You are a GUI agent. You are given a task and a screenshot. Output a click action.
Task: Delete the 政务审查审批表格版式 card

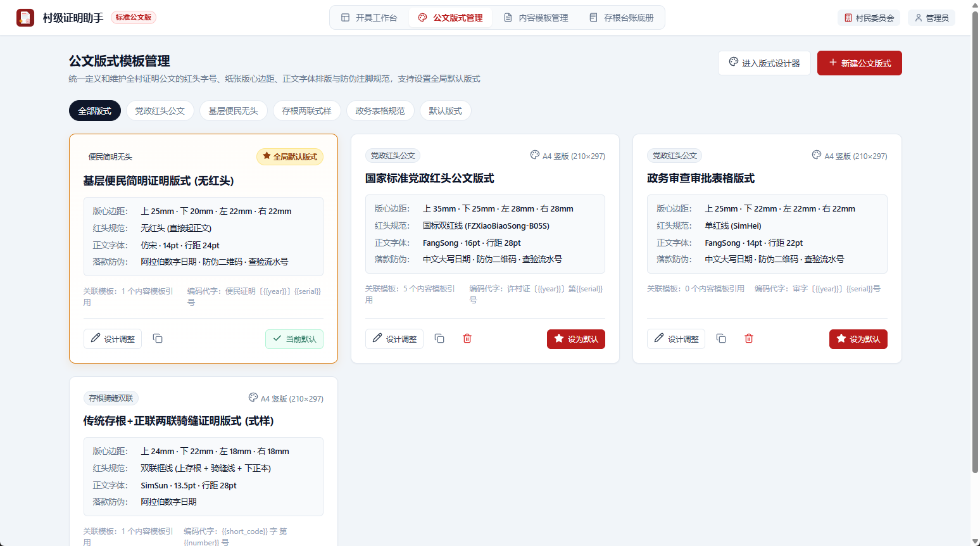[x=749, y=339]
